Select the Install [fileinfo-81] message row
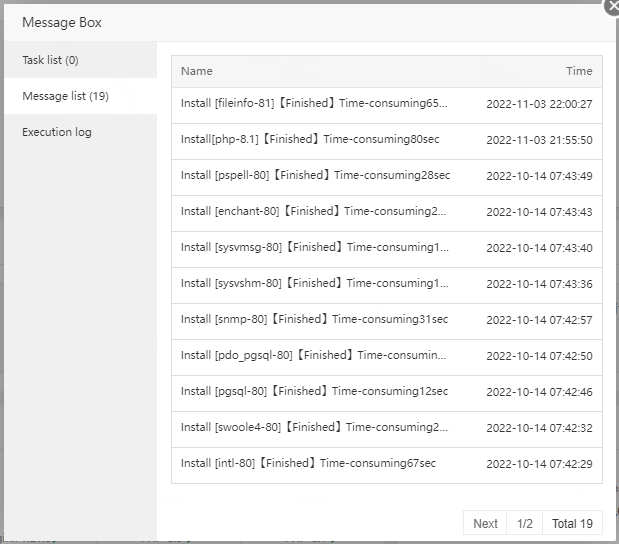619x544 pixels. [x=314, y=103]
